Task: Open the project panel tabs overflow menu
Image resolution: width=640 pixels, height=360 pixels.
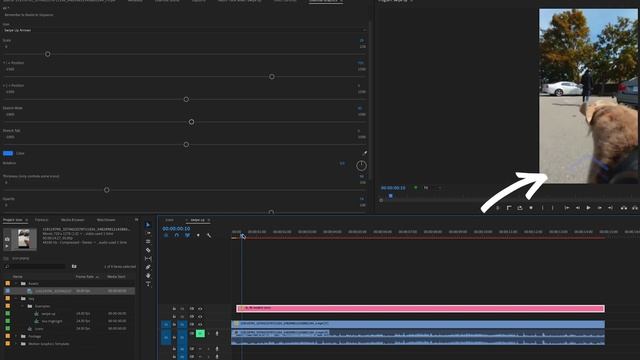Action: point(136,220)
